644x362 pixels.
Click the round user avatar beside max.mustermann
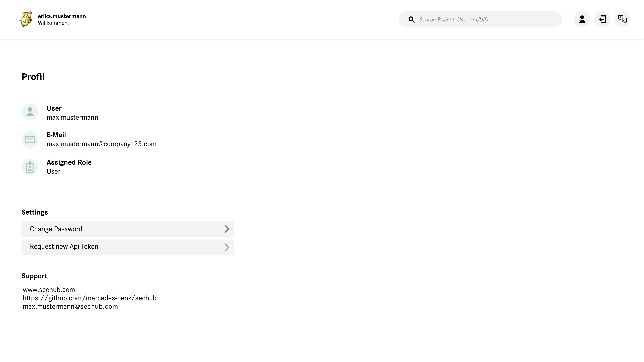[30, 112]
